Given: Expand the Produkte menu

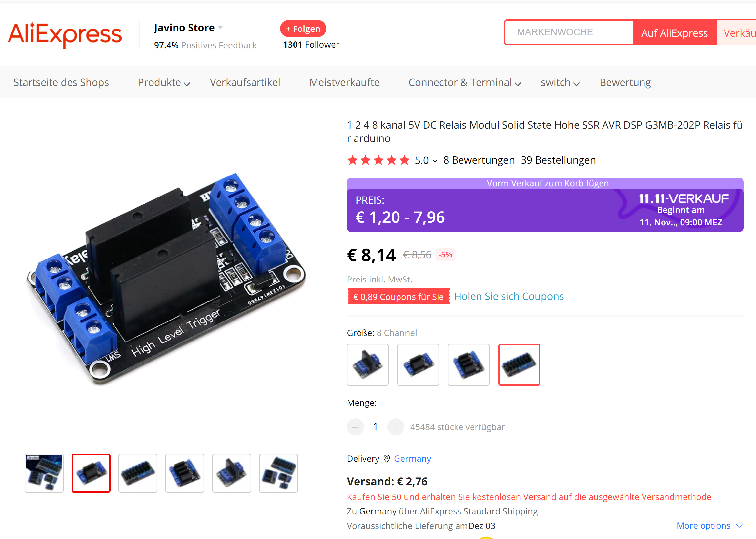Looking at the screenshot, I should click(x=164, y=82).
